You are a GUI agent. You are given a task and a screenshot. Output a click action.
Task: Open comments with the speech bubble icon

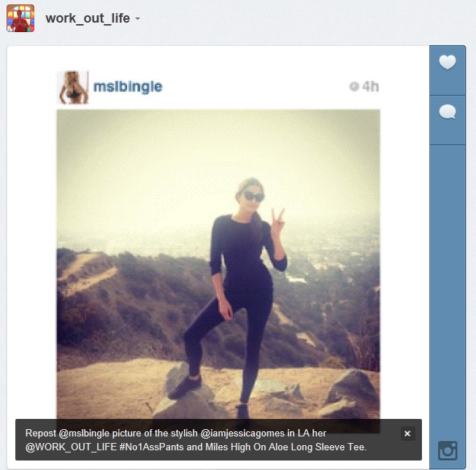(447, 112)
